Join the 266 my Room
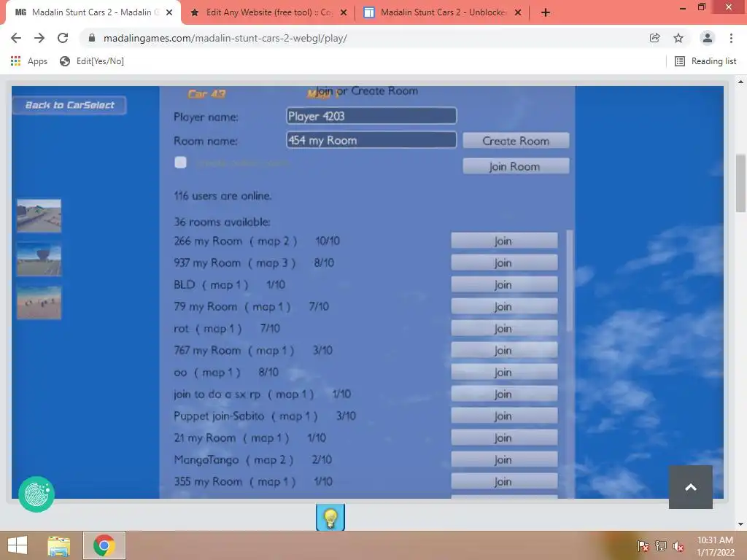Screen dimensions: 747x560 click(504, 241)
